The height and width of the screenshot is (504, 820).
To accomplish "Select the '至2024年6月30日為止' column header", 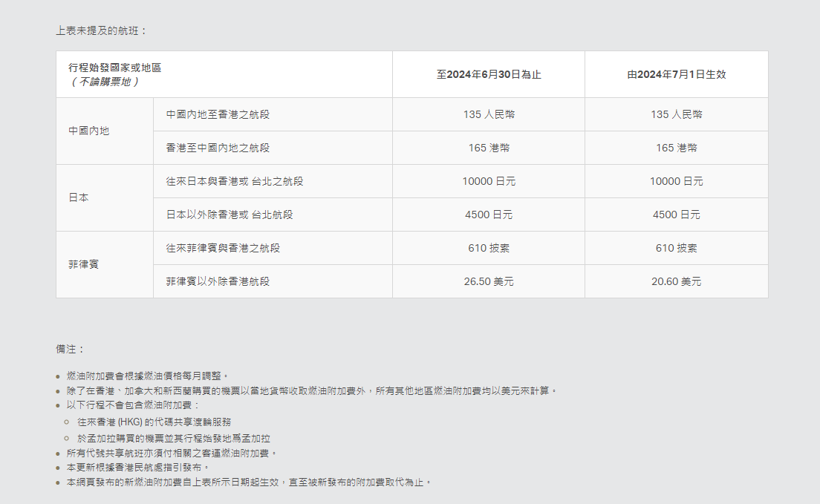I will coord(488,74).
